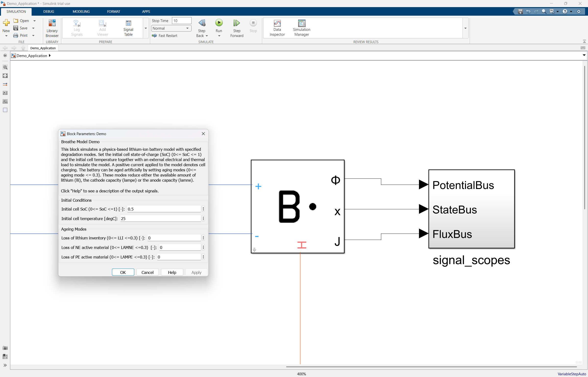
Task: Expand the Save dropdown arrow
Action: click(x=33, y=28)
